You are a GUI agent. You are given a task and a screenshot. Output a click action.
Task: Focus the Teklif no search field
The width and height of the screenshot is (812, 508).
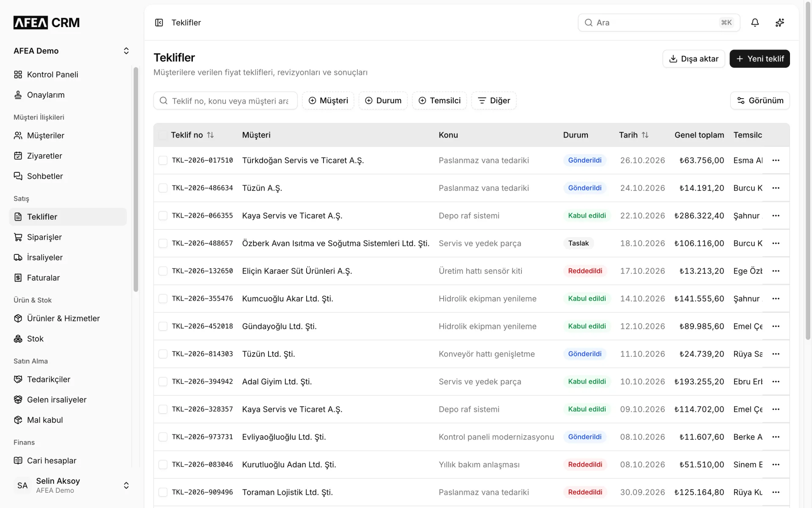(225, 101)
